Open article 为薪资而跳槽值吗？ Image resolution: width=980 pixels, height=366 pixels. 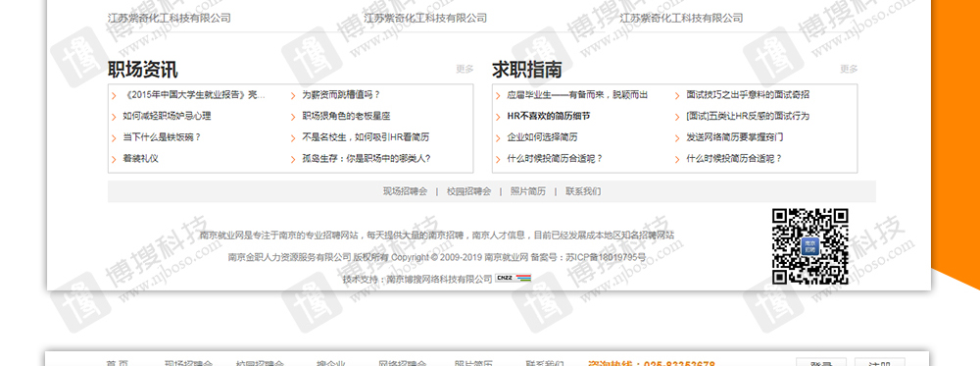(341, 95)
